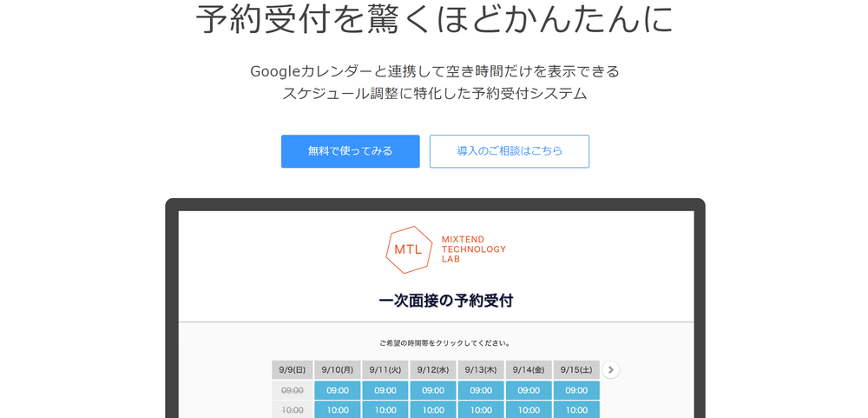Open the 導入のご相談はこちら link

[x=510, y=151]
